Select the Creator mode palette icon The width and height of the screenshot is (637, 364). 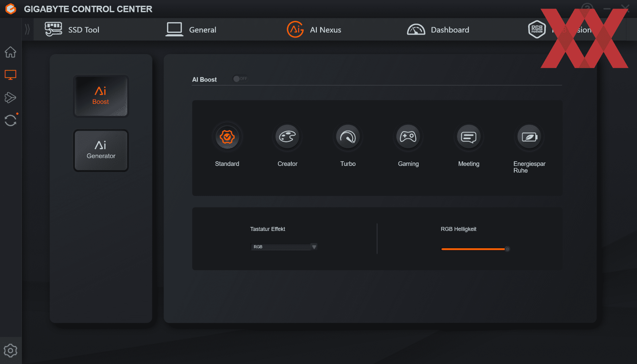(x=287, y=137)
